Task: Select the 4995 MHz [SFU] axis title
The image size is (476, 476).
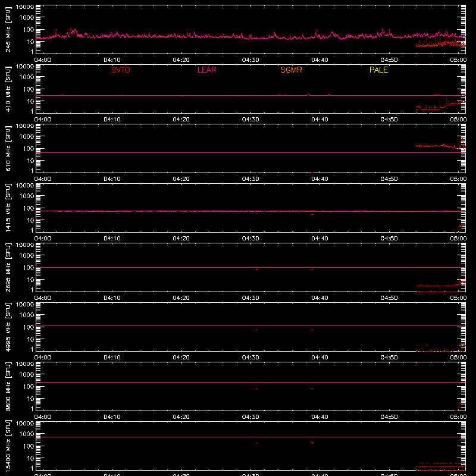Action: pyautogui.click(x=8, y=327)
